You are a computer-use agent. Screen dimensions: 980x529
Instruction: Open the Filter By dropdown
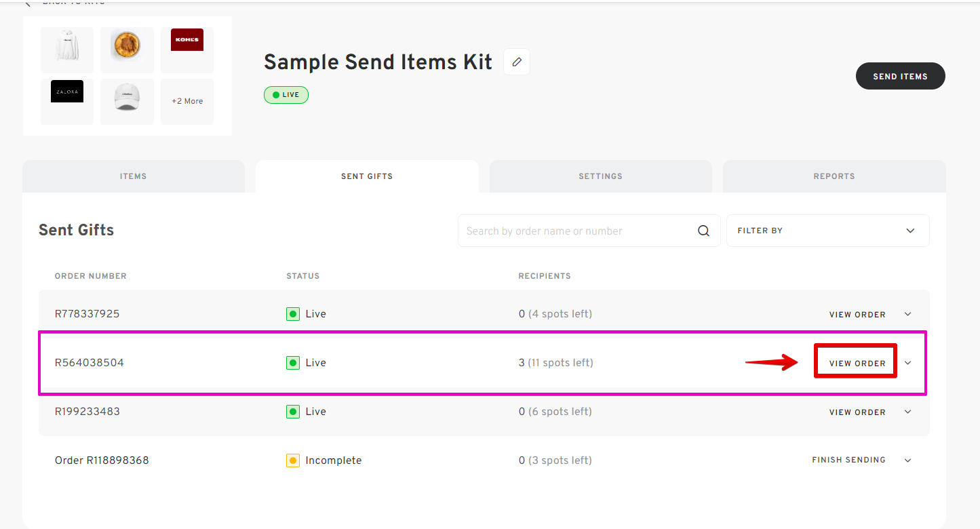click(x=827, y=231)
